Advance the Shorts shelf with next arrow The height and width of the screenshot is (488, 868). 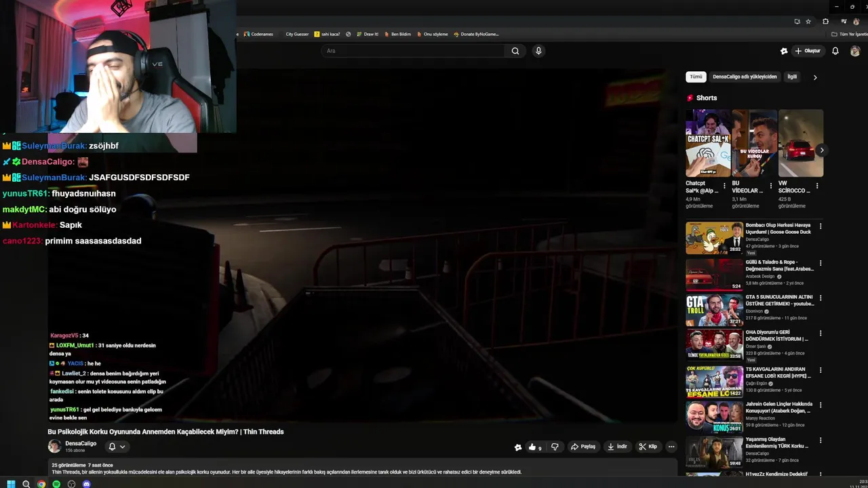822,150
